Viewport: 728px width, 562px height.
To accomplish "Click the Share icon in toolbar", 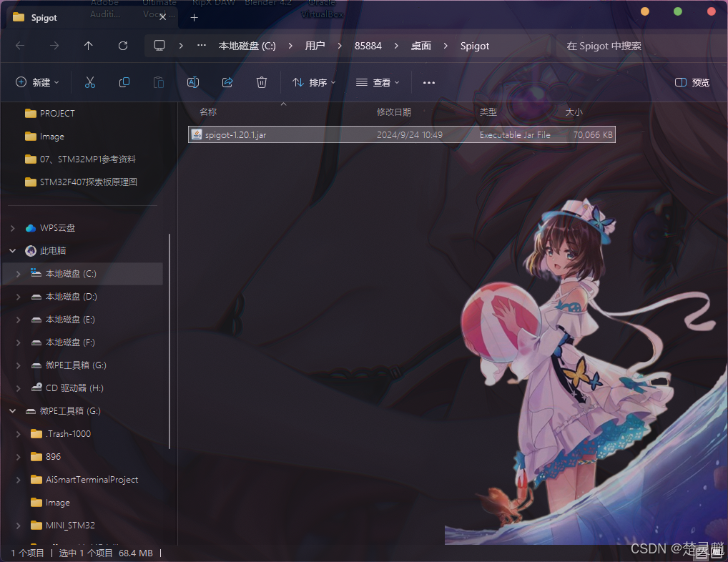I will pos(227,83).
